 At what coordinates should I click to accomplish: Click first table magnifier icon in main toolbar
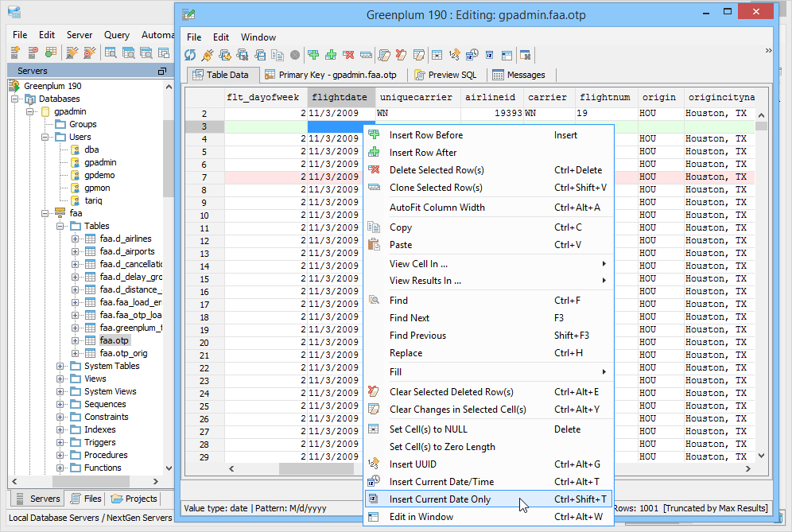[111, 52]
